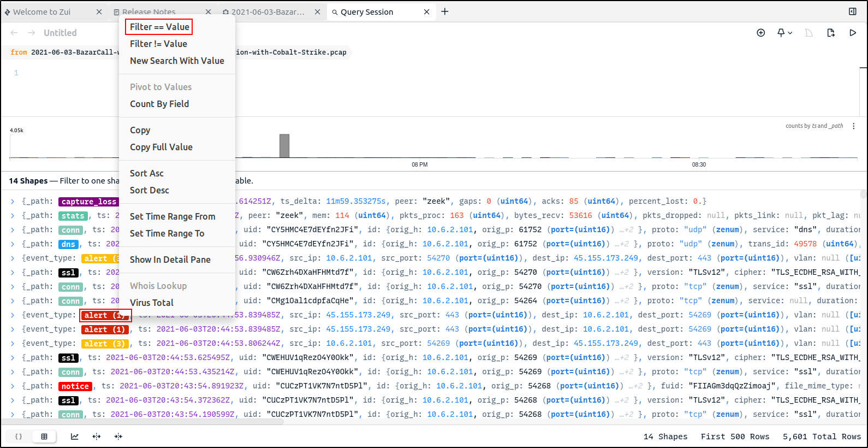Image resolution: width=868 pixels, height=448 pixels.
Task: Expand the capture_loss record row
Action: [13, 202]
